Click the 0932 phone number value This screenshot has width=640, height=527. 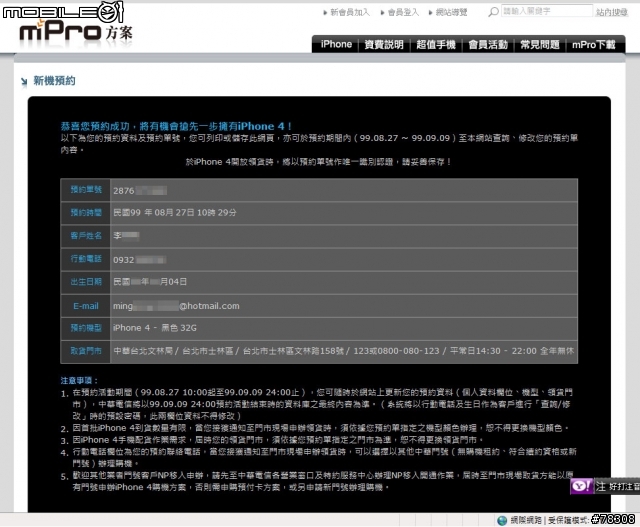(139, 260)
